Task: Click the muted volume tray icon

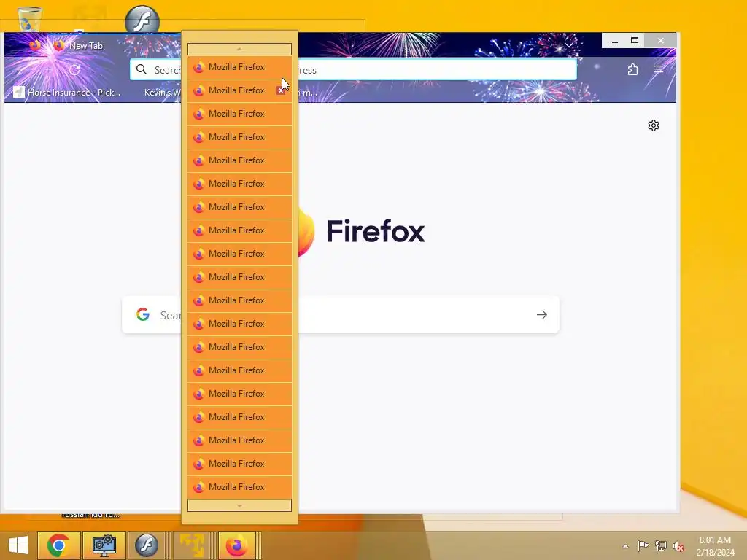Action: (678, 546)
